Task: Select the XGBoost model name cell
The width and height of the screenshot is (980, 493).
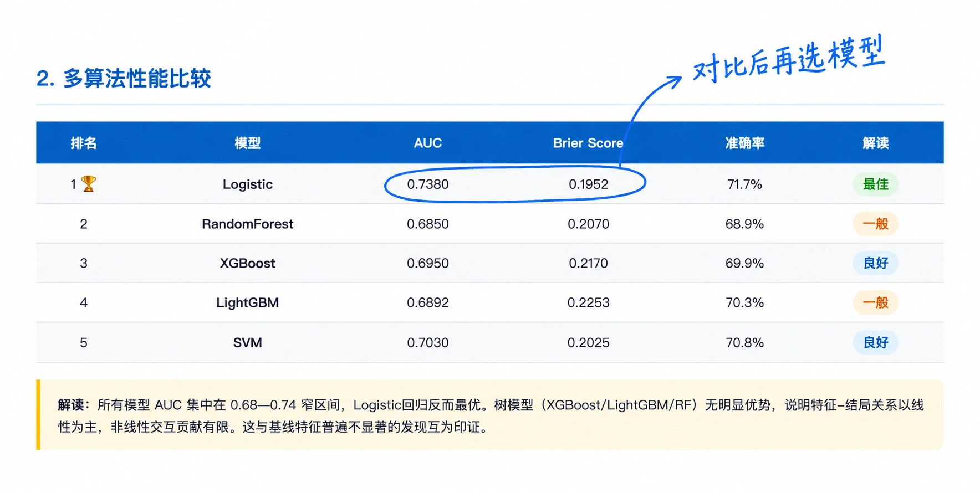Action: click(247, 263)
